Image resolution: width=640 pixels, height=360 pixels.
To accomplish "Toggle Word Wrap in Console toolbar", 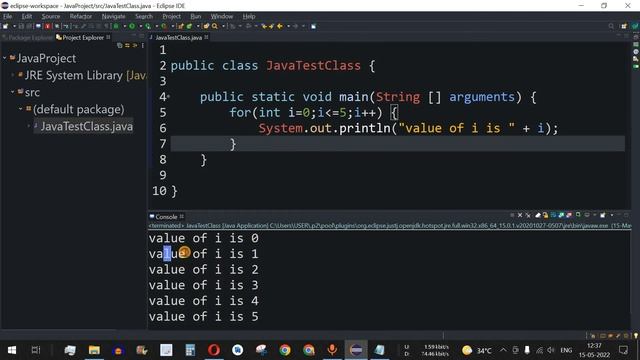I will pos(553,215).
